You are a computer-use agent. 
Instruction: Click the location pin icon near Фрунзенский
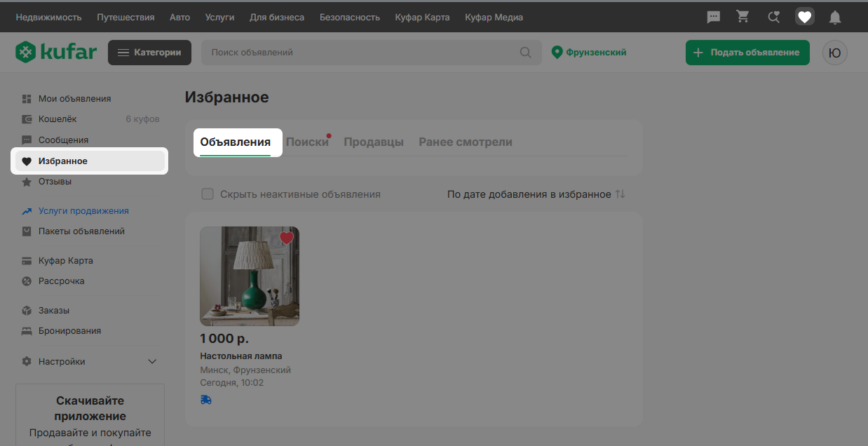tap(557, 53)
